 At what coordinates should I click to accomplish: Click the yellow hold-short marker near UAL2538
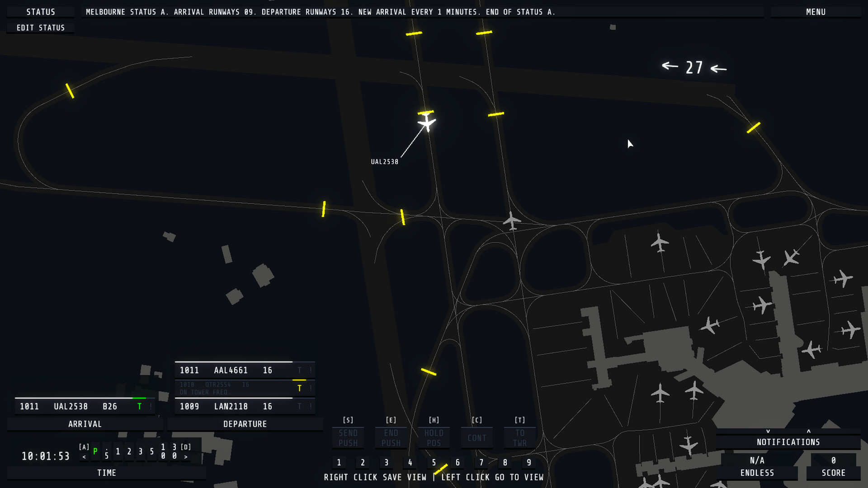pyautogui.click(x=425, y=112)
